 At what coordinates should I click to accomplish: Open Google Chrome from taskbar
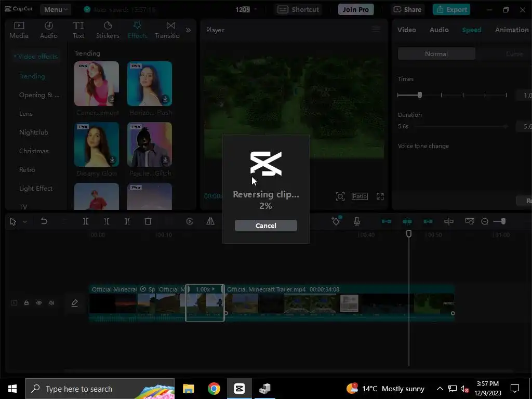click(x=214, y=389)
